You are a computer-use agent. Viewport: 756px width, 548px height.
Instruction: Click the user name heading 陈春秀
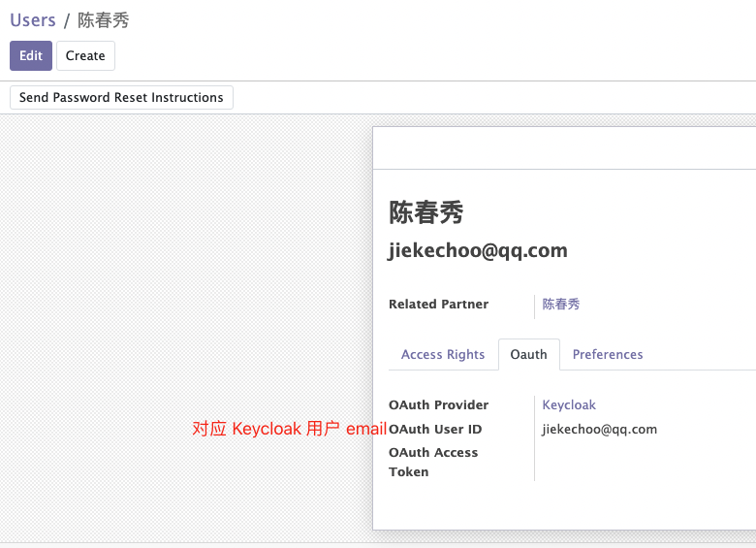426,212
